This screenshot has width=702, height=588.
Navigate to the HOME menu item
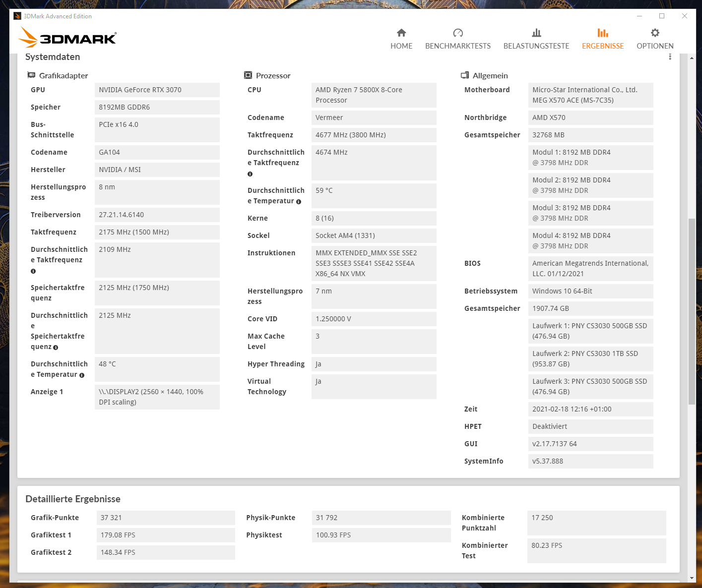[x=401, y=46]
